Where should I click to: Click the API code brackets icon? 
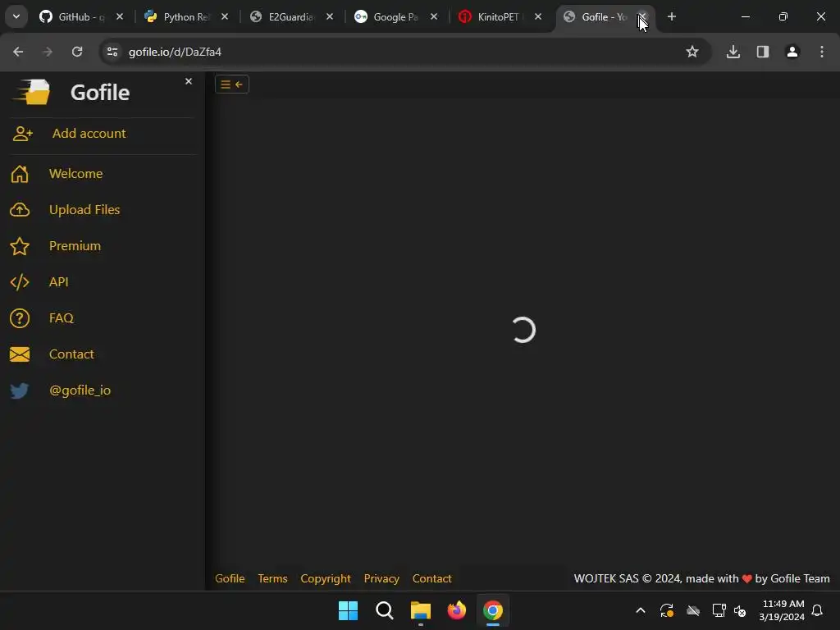pyautogui.click(x=20, y=282)
